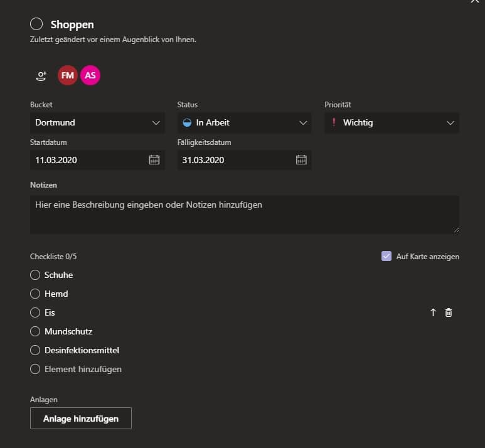Viewport: 485px width, 448px height.
Task: Uncheck Auf Karte anzeigen checkbox
Action: pyautogui.click(x=386, y=256)
